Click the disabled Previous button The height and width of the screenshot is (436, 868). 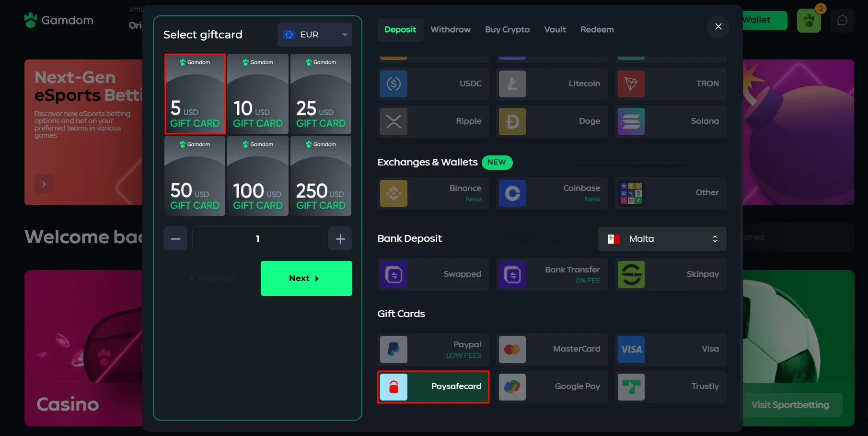click(210, 278)
